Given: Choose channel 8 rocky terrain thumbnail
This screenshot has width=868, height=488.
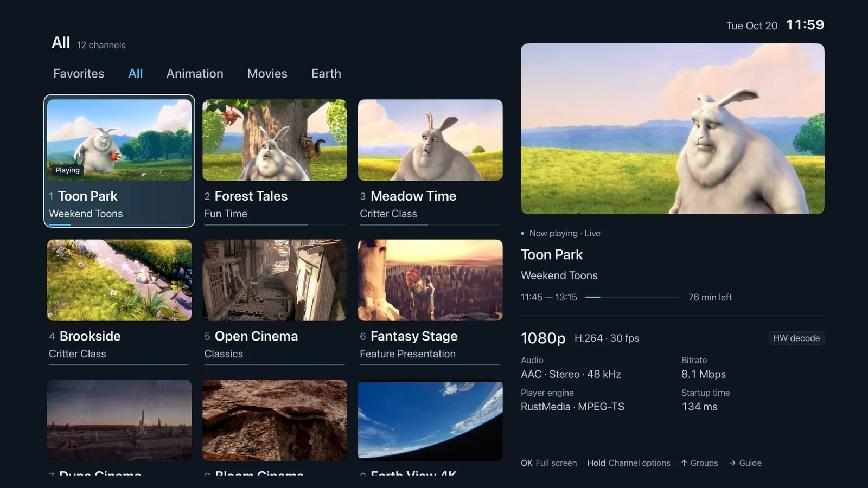Looking at the screenshot, I should [275, 420].
